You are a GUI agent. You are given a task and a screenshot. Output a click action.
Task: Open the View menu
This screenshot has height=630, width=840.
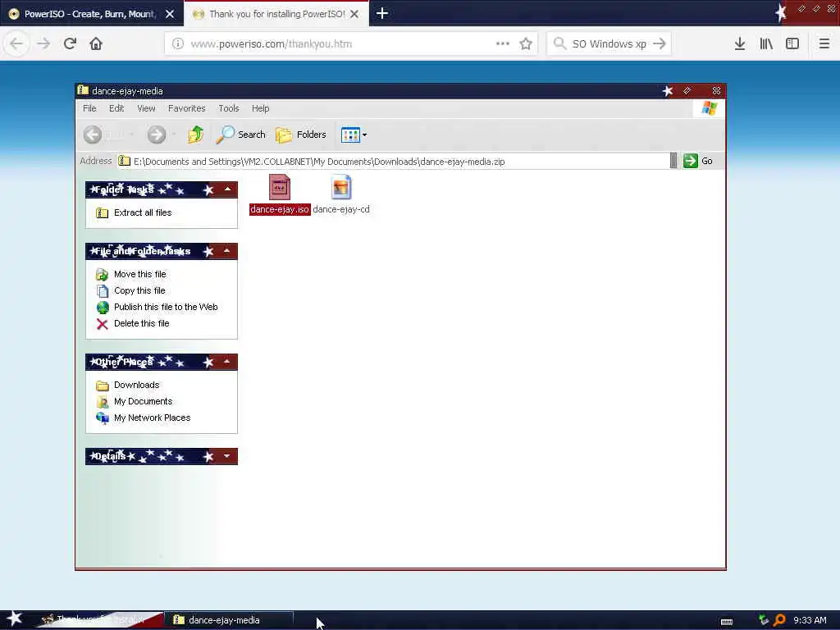point(146,108)
